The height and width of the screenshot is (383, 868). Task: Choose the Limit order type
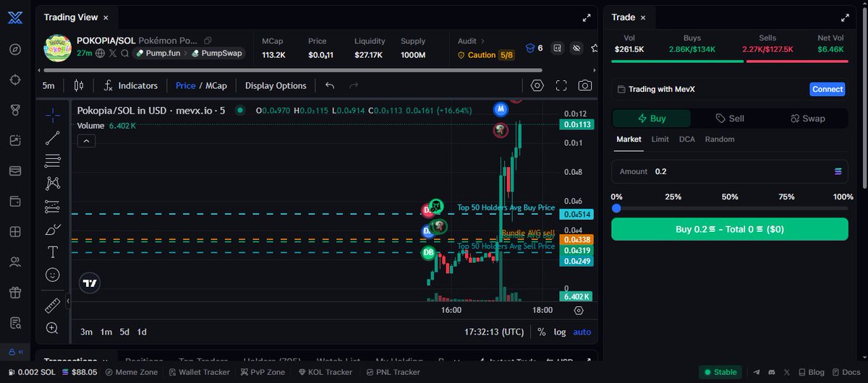coord(660,139)
